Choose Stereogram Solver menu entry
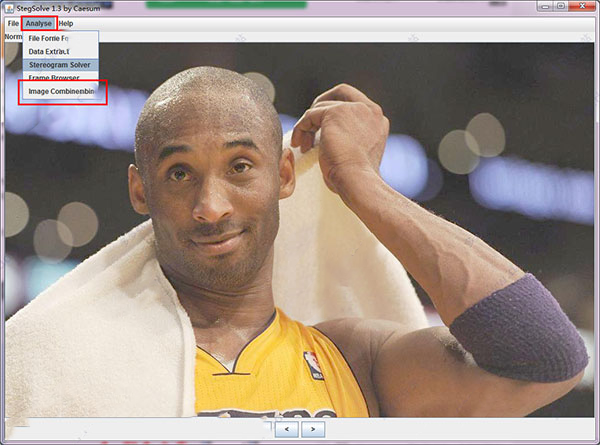 click(60, 65)
